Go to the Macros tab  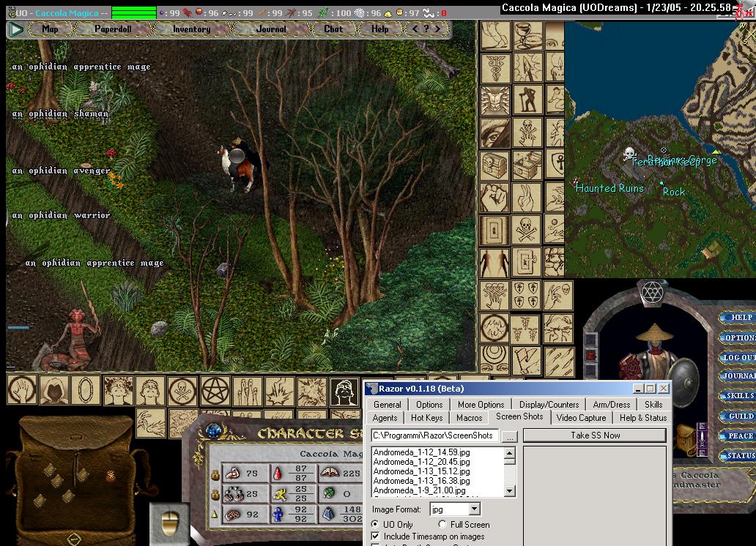coord(469,418)
